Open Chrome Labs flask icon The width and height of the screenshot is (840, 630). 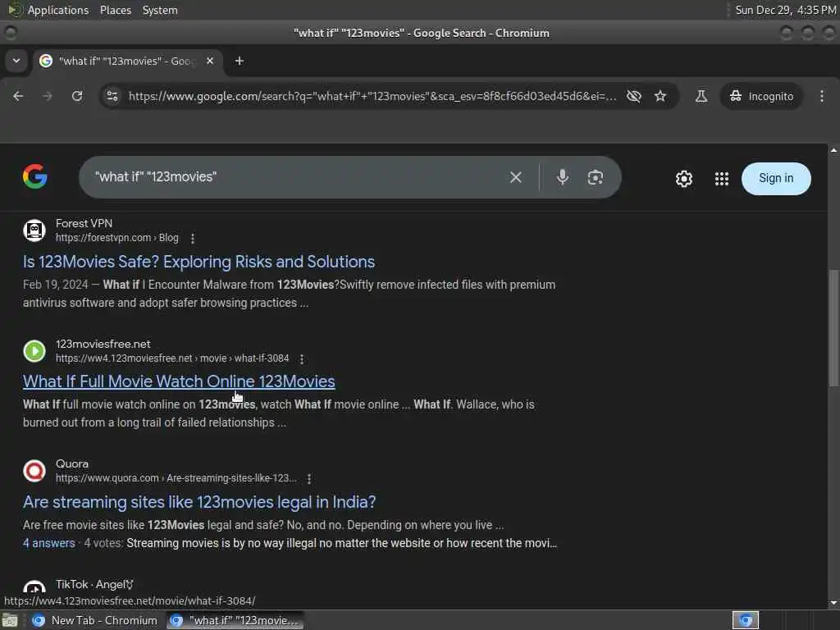click(x=701, y=97)
